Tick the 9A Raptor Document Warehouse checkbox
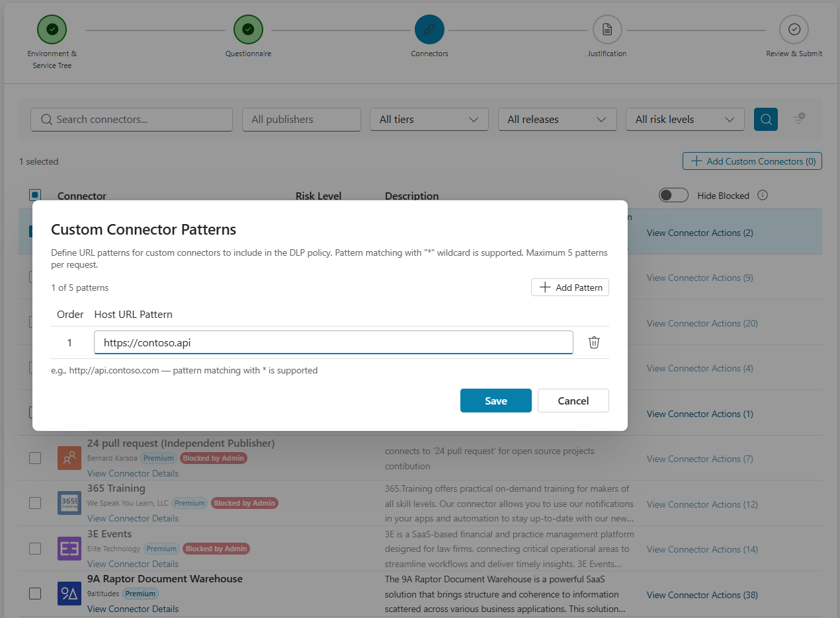Image resolution: width=840 pixels, height=618 pixels. (x=35, y=594)
